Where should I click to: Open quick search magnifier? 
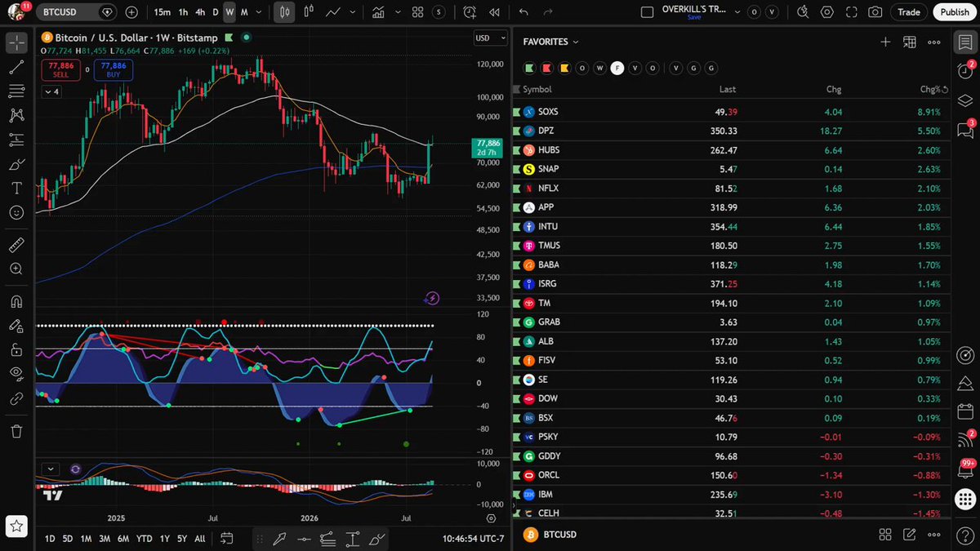tap(802, 12)
